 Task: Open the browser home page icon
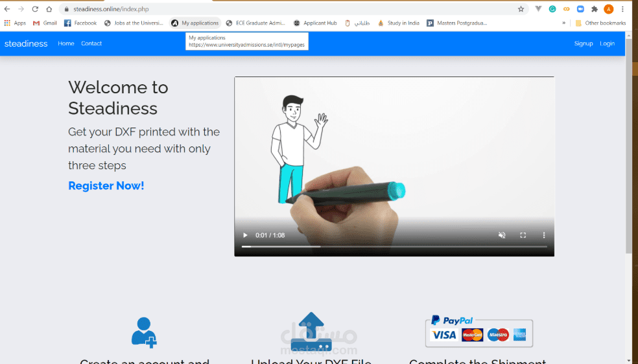pyautogui.click(x=49, y=9)
